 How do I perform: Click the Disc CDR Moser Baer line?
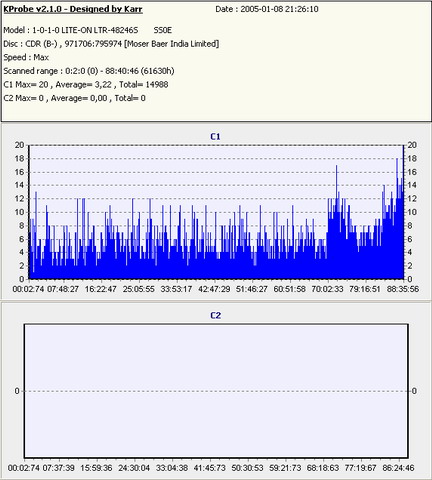(x=111, y=44)
